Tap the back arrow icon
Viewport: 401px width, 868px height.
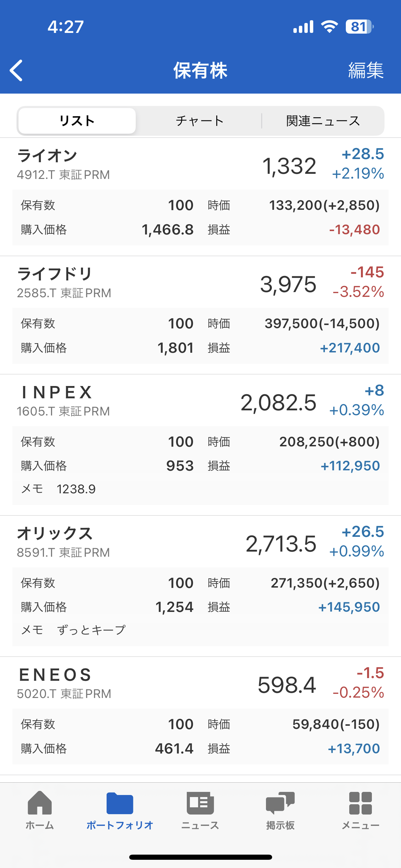tap(16, 70)
